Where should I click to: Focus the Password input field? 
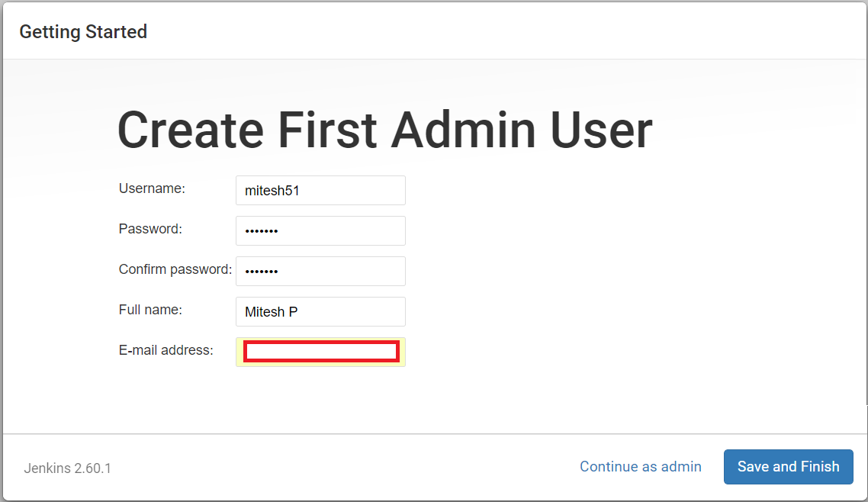(320, 231)
